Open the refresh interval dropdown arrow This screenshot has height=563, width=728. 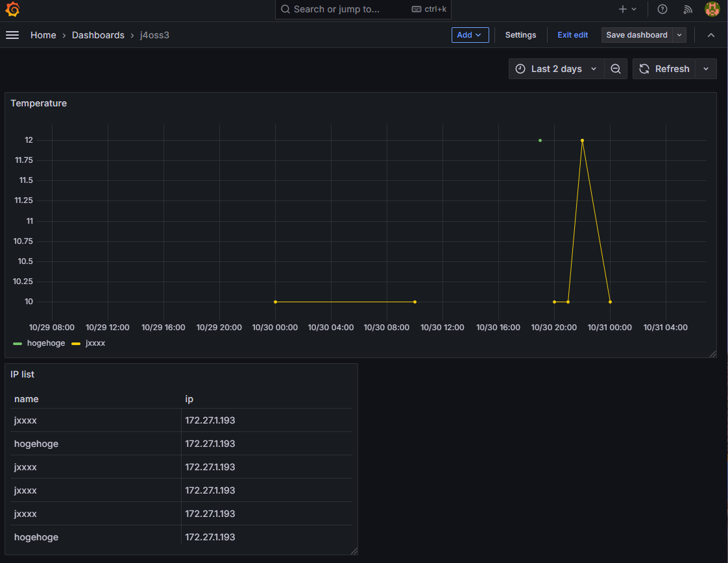click(706, 69)
